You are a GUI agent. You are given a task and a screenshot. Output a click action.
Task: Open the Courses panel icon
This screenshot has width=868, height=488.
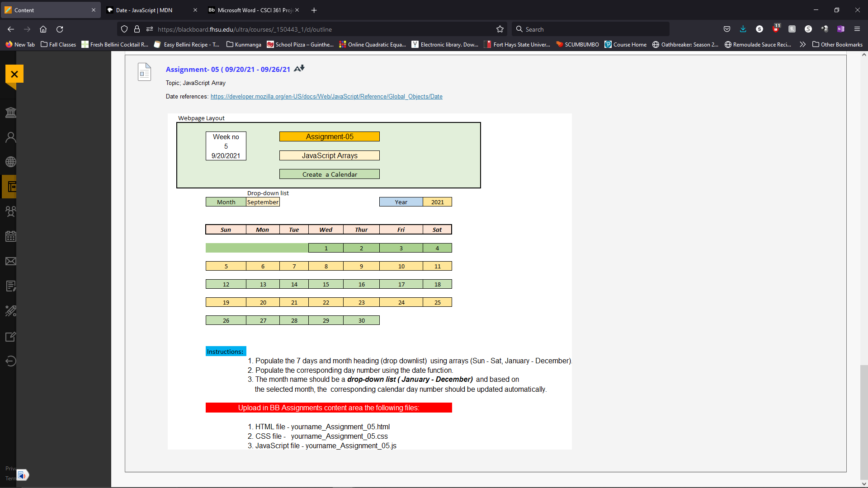pyautogui.click(x=10, y=187)
